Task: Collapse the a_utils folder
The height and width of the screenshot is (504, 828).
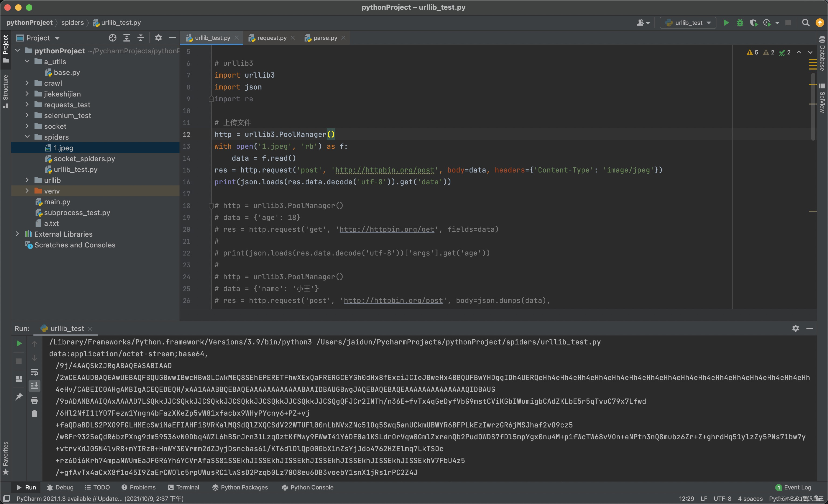Action: tap(27, 61)
